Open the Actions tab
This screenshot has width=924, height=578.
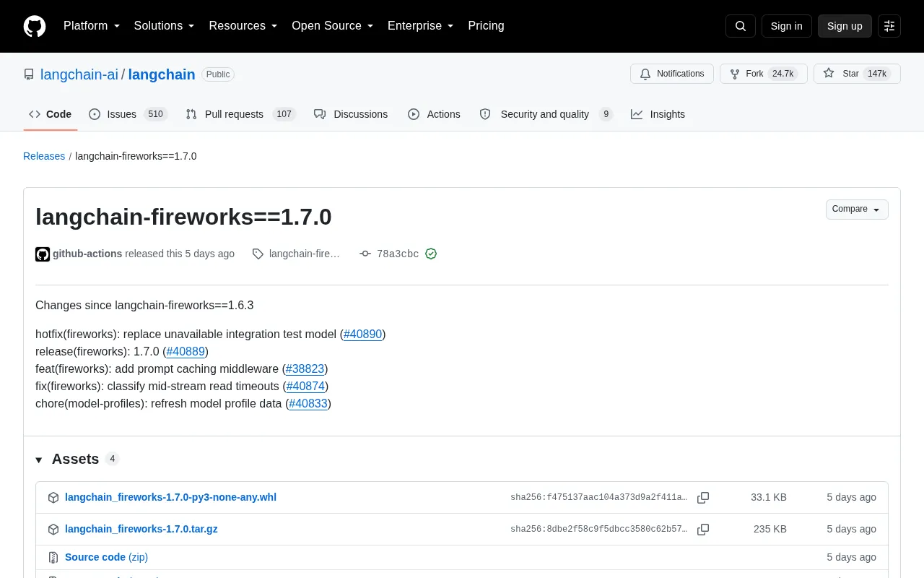pos(434,114)
